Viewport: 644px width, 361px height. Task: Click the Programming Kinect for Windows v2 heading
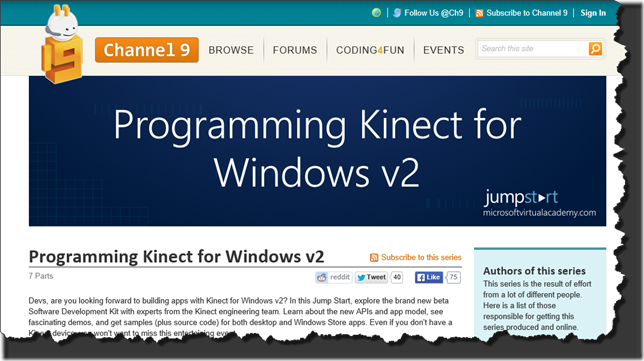(x=177, y=257)
